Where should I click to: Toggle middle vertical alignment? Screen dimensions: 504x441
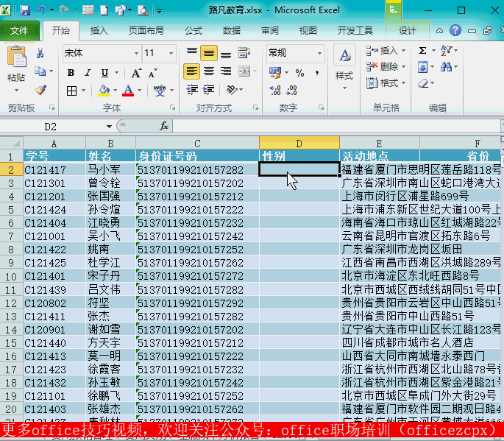pyautogui.click(x=209, y=53)
